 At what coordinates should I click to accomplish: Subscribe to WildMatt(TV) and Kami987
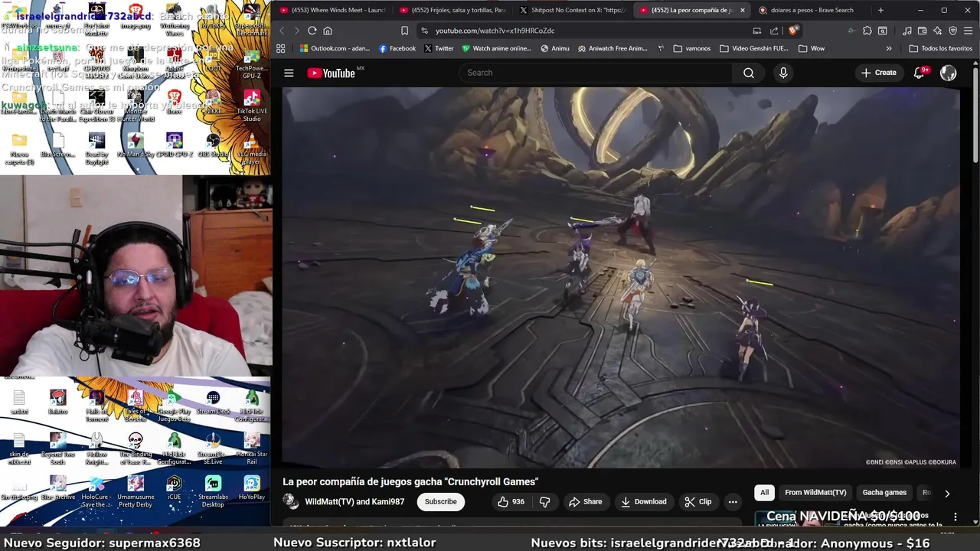(x=440, y=502)
